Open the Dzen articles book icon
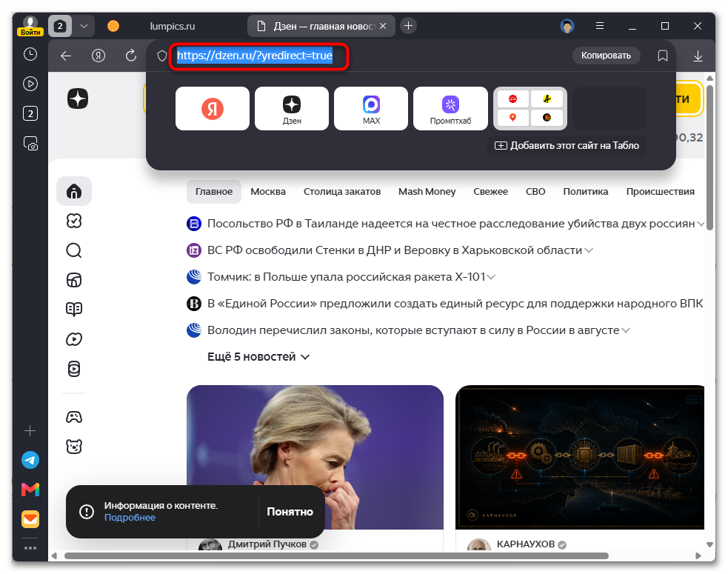Viewport: 728px width, 574px height. [x=74, y=310]
